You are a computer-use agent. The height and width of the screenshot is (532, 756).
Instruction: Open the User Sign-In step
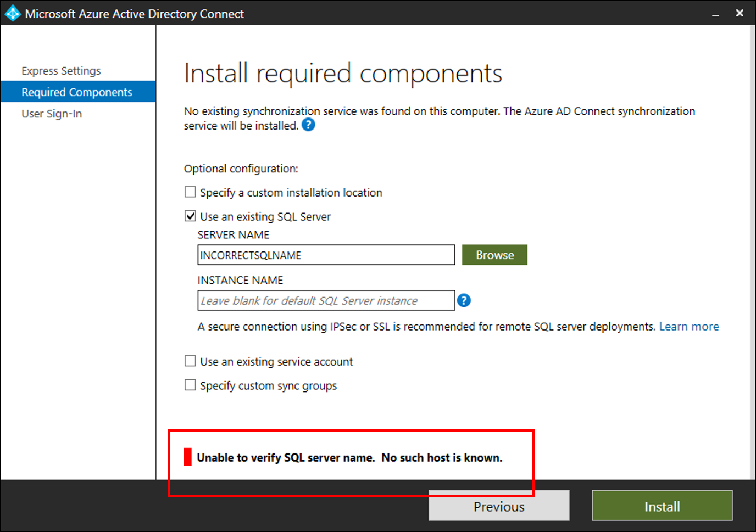tap(52, 114)
